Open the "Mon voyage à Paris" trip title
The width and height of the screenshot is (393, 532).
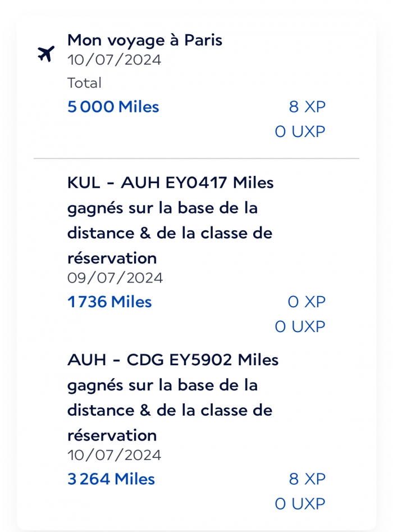click(x=145, y=40)
